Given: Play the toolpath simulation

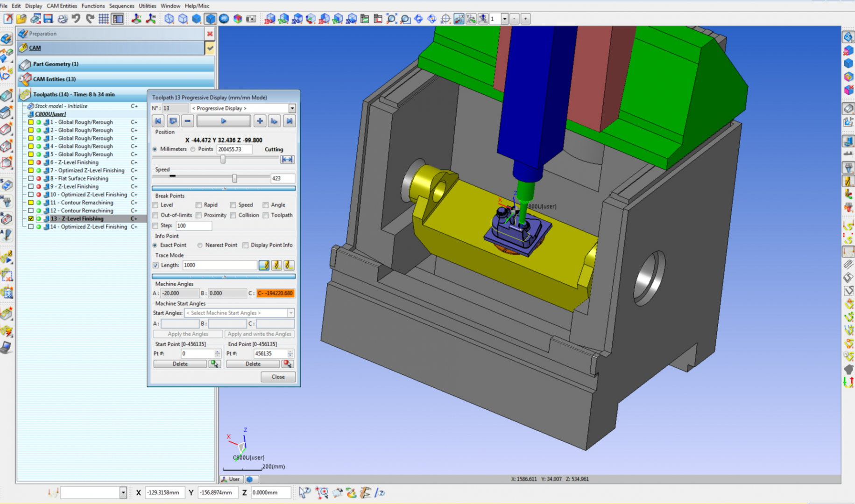Looking at the screenshot, I should point(223,121).
